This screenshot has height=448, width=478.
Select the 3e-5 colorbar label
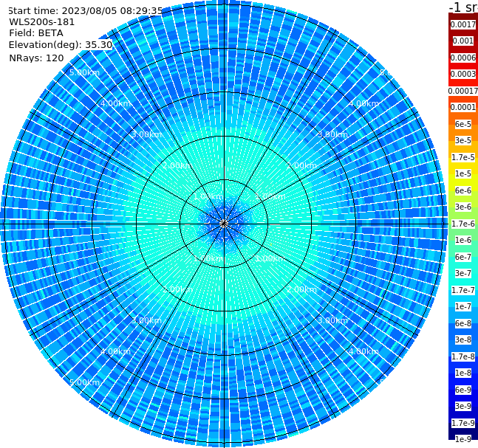point(463,140)
